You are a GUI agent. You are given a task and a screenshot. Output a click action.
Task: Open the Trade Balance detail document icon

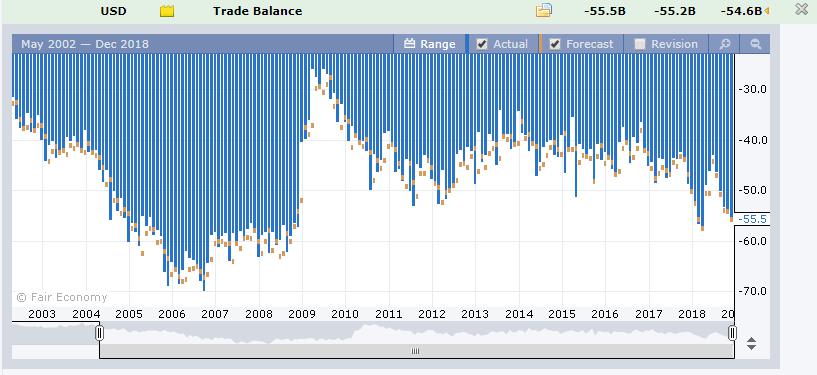543,10
